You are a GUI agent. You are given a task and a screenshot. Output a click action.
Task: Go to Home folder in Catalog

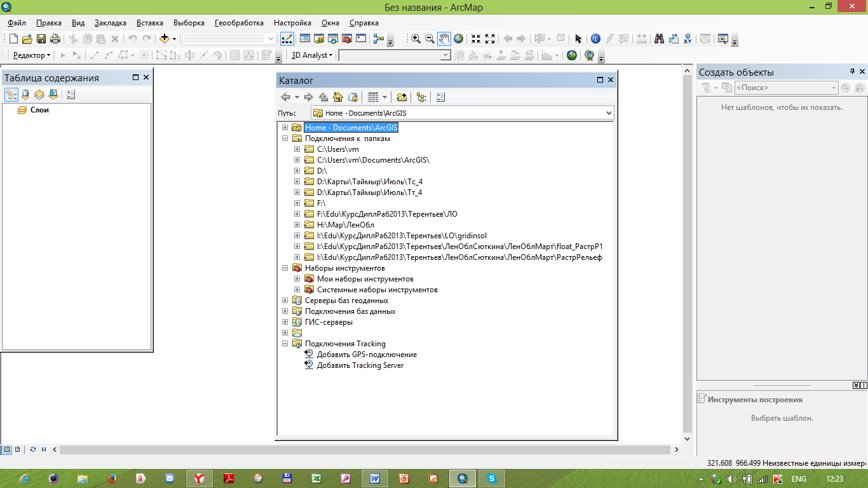[x=338, y=97]
